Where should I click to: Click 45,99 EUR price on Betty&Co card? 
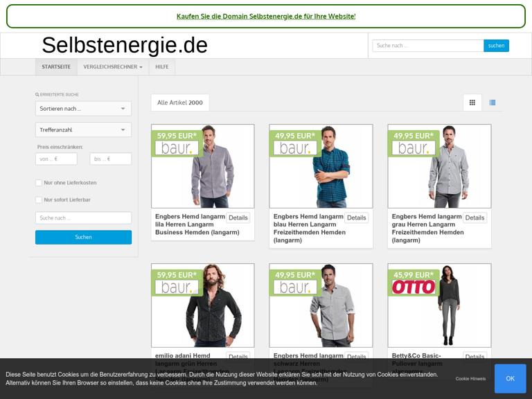tap(414, 275)
